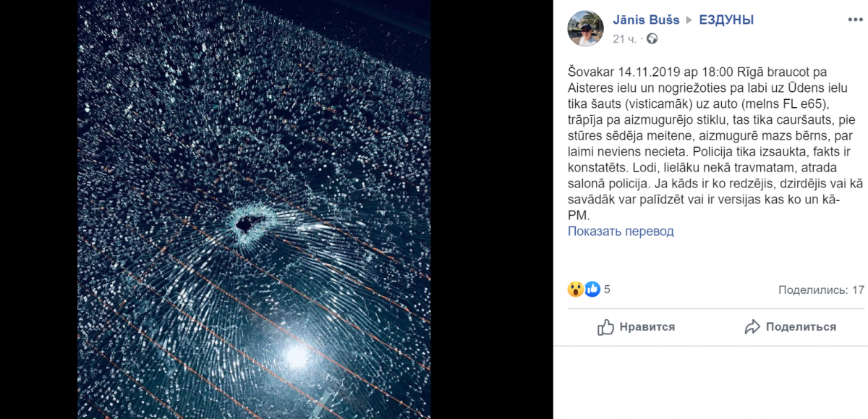Screen dimensions: 868x419
Task: Click Jānis Bušs profile avatar picture
Action: [586, 29]
